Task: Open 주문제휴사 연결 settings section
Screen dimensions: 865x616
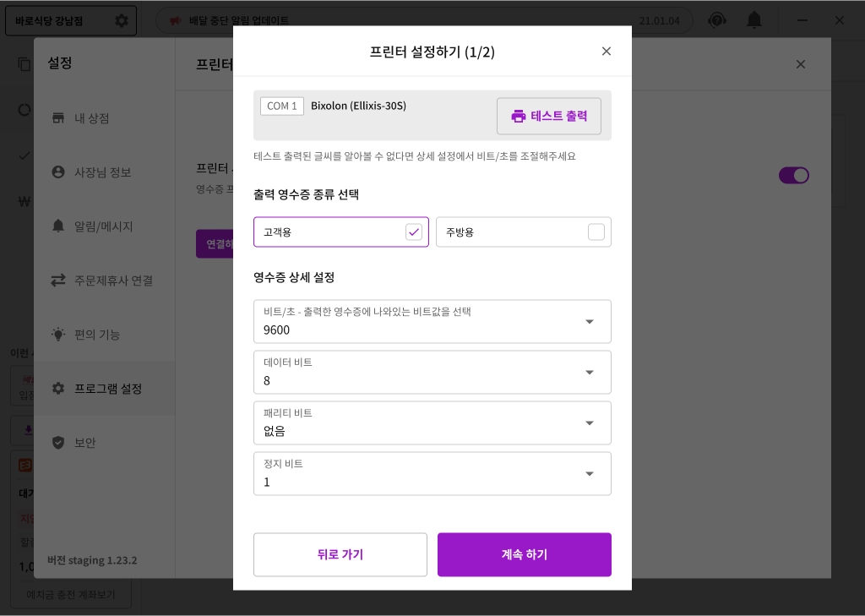Action: tap(113, 281)
